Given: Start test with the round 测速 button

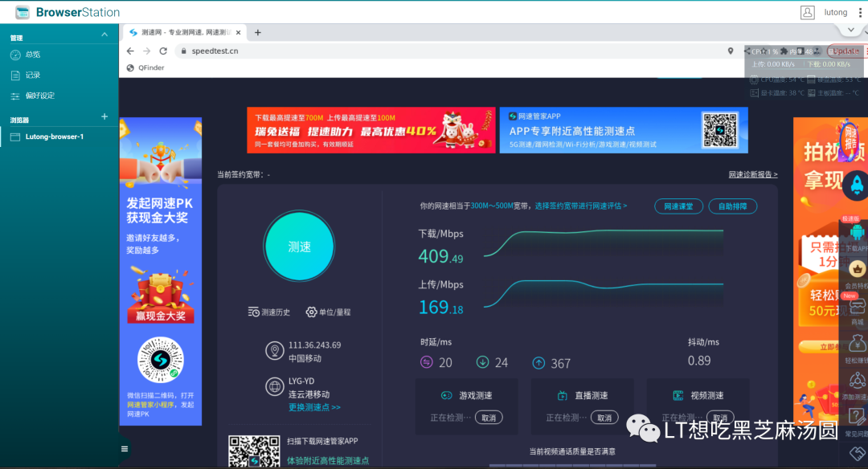Looking at the screenshot, I should pyautogui.click(x=300, y=246).
